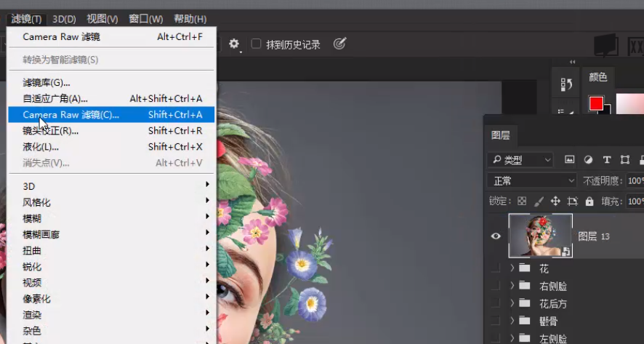
Task: Select the adjustment layer filter icon
Action: click(x=588, y=160)
